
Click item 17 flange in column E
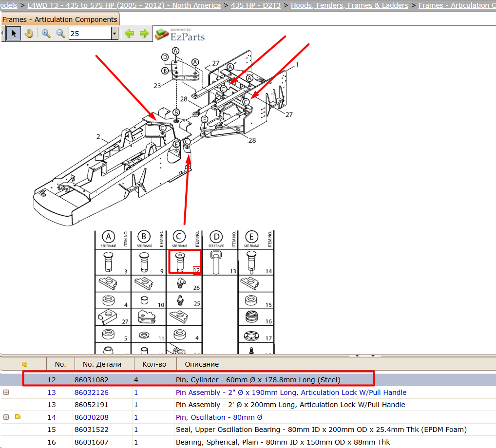(251, 335)
